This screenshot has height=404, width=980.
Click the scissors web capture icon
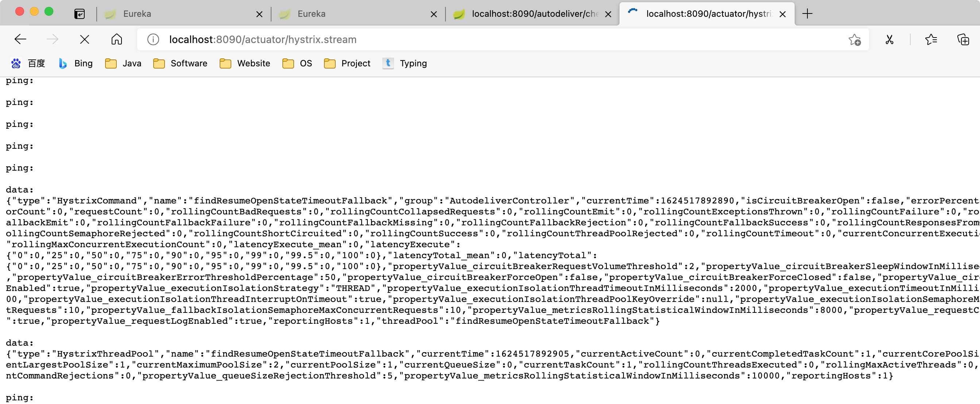889,39
